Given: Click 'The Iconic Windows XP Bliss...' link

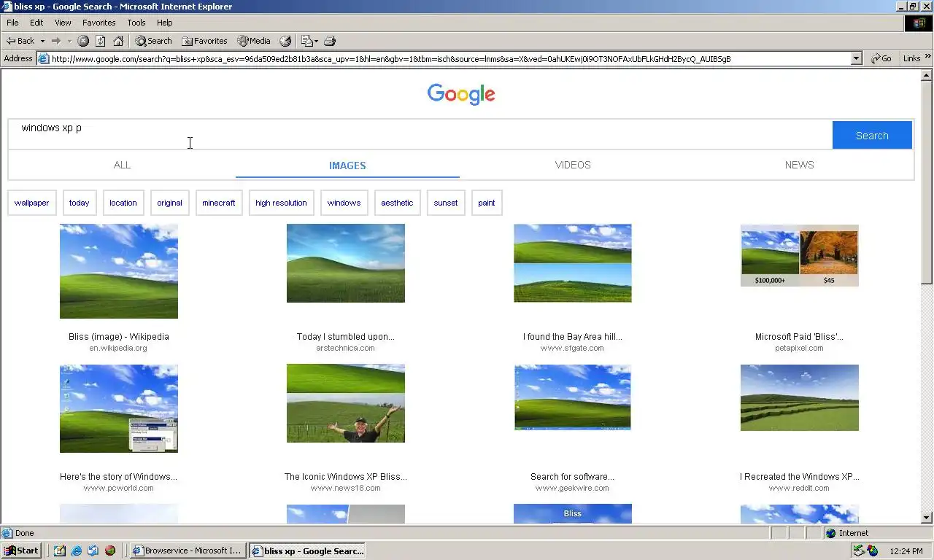Looking at the screenshot, I should (x=346, y=477).
